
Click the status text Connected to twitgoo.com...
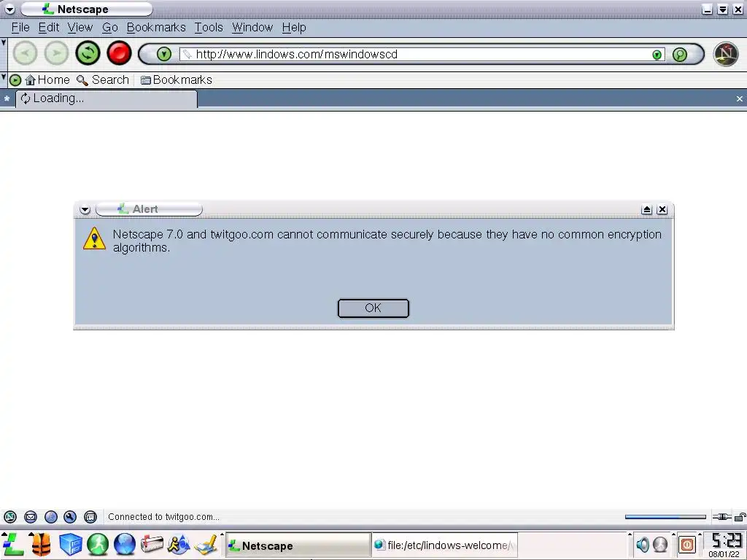tap(163, 517)
